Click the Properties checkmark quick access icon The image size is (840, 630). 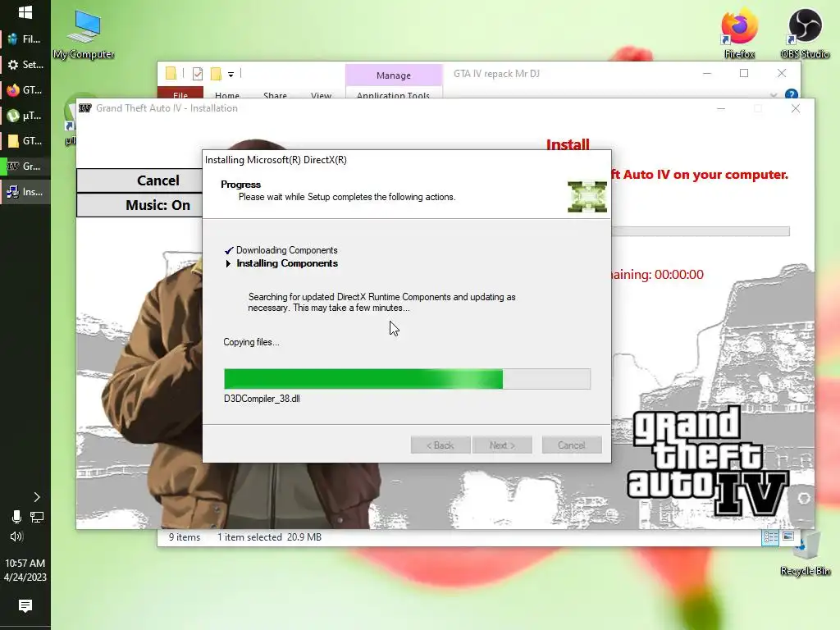pos(198,73)
